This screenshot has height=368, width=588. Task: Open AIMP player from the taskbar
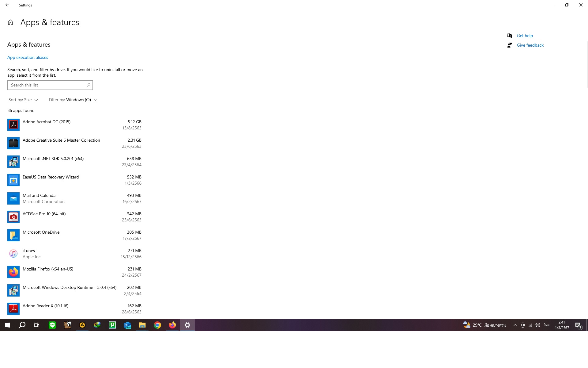point(82,325)
